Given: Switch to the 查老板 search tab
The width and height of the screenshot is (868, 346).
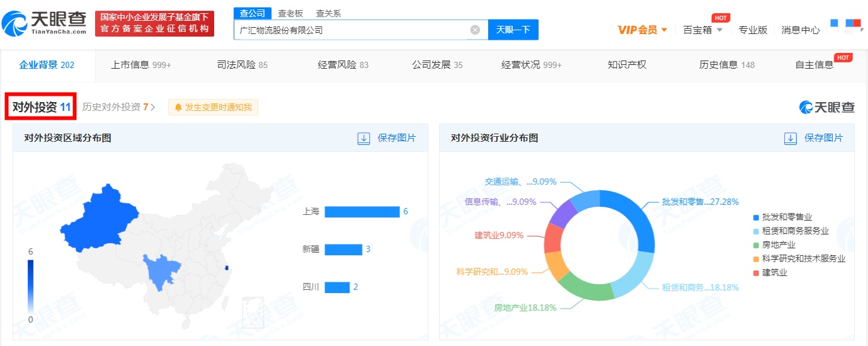Looking at the screenshot, I should coord(290,13).
